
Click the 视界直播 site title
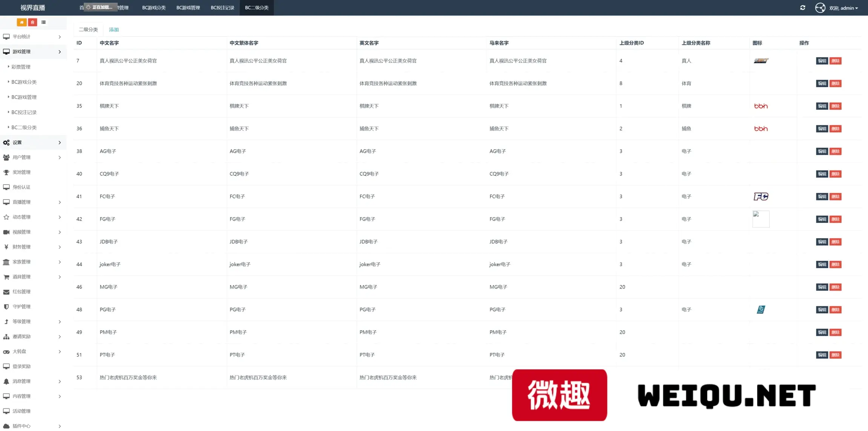(33, 8)
